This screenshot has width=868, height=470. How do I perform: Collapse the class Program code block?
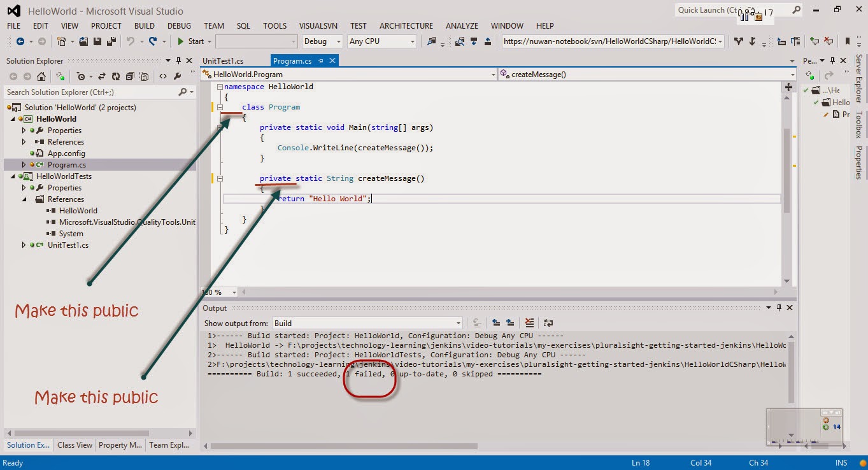pos(220,107)
